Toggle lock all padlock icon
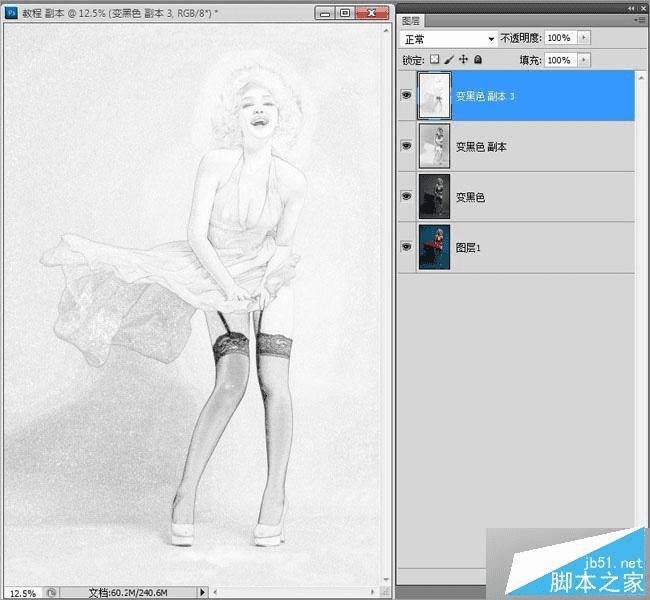650x600 pixels. tap(478, 59)
